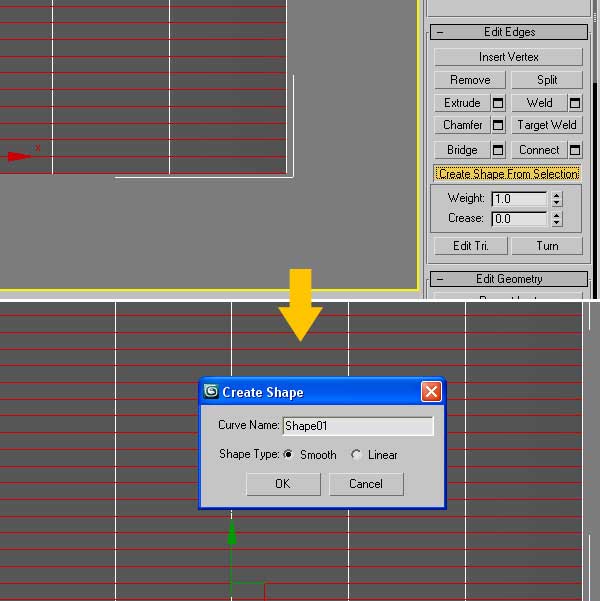Close the Create Shape dialog
600x601 pixels.
431,392
